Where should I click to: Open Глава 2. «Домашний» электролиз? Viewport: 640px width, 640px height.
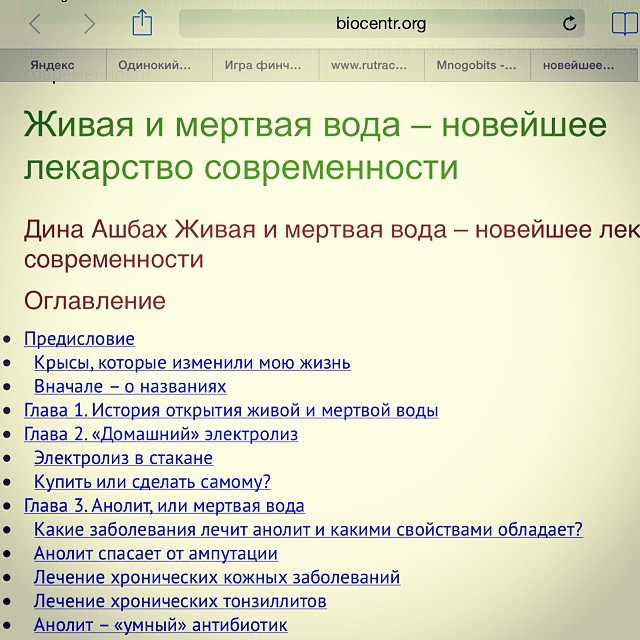[161, 434]
